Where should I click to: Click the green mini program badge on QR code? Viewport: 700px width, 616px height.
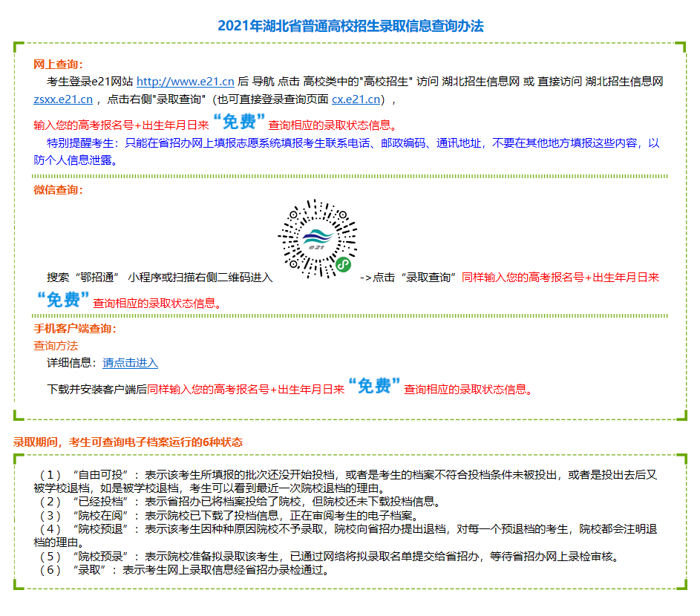[343, 263]
